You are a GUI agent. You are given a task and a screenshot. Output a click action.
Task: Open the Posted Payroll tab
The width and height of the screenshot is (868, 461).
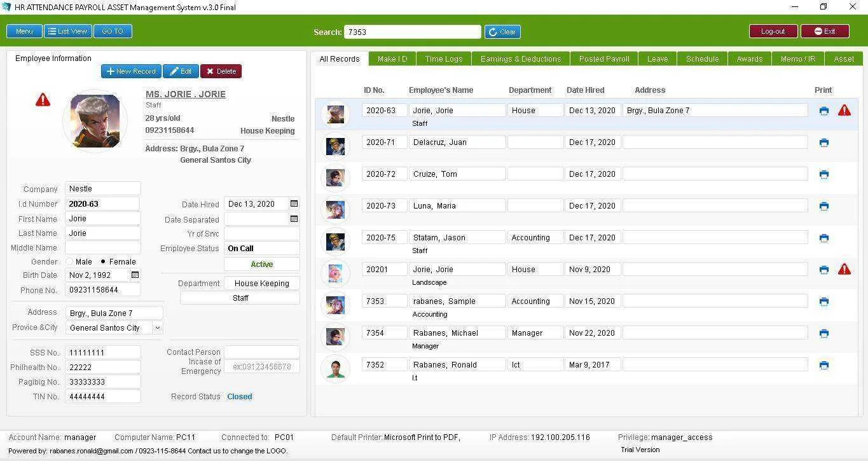604,58
